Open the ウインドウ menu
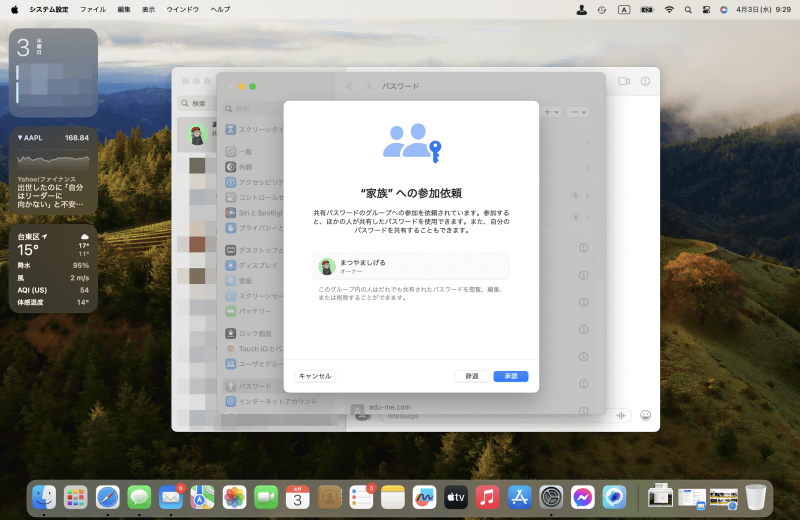 click(183, 9)
